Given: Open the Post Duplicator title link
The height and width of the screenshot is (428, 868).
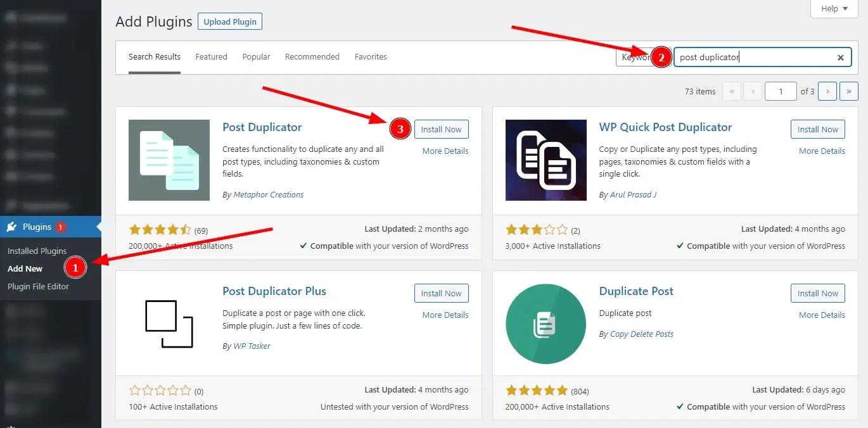Looking at the screenshot, I should pyautogui.click(x=262, y=127).
